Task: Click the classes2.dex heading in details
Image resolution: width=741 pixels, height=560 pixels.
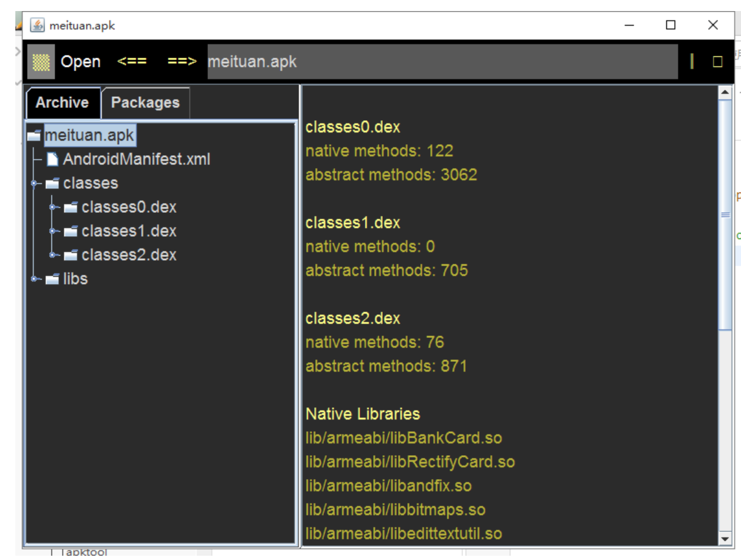Action: tap(353, 318)
